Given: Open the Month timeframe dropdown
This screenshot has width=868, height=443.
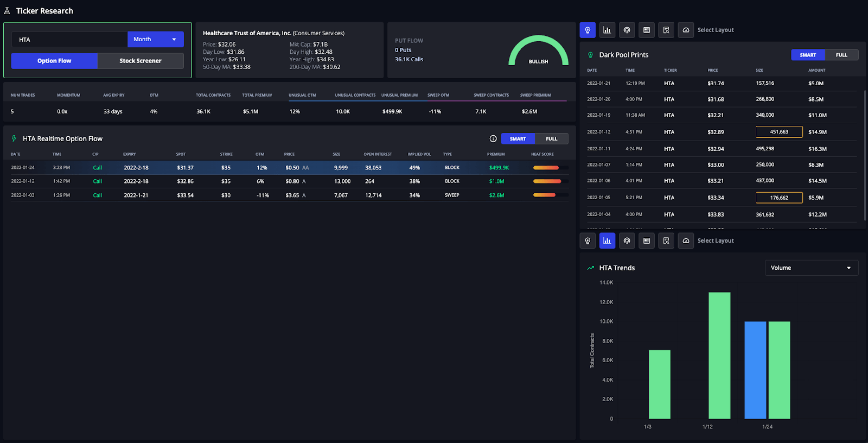Looking at the screenshot, I should point(156,39).
